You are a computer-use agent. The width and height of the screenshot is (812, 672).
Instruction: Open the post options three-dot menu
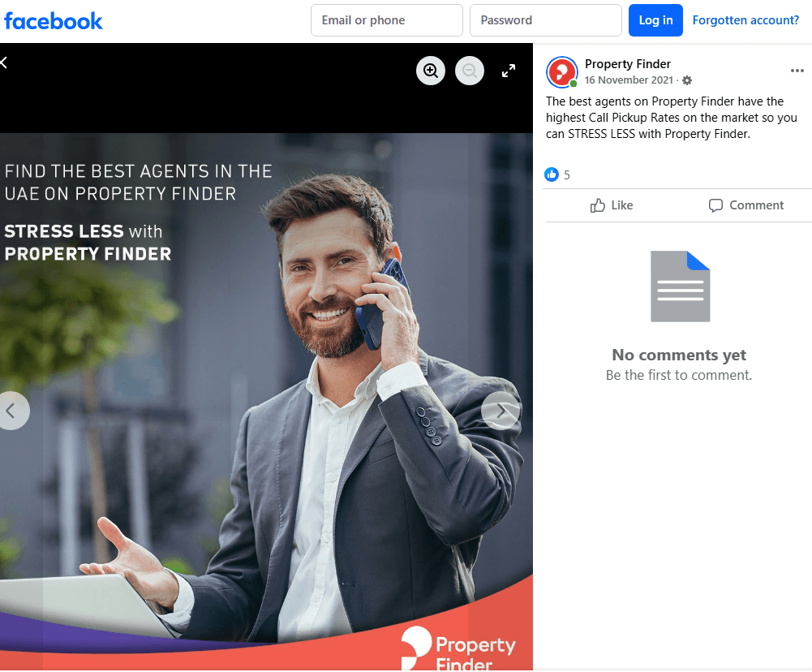[797, 71]
